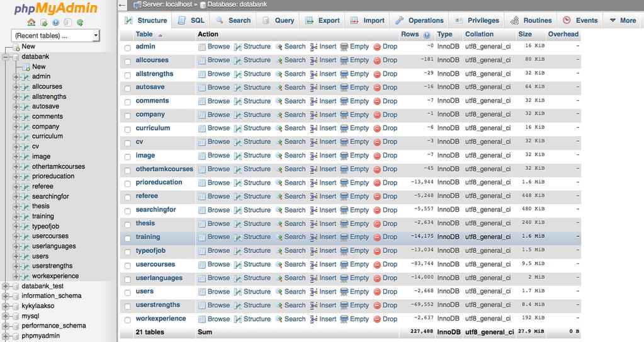This screenshot has height=342, width=644.
Task: Tick the prioreducation table checkbox
Action: point(128,184)
